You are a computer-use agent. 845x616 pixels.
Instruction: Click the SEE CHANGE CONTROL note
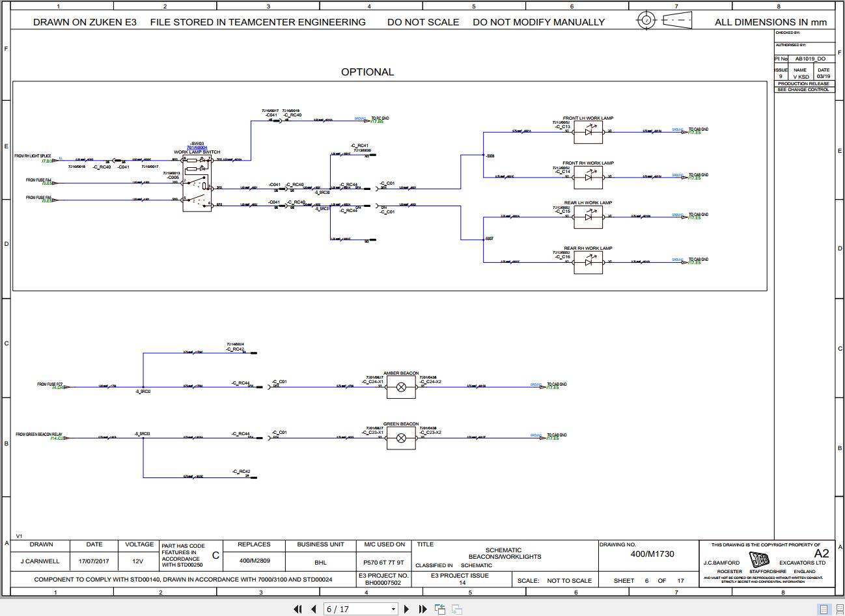[x=804, y=90]
